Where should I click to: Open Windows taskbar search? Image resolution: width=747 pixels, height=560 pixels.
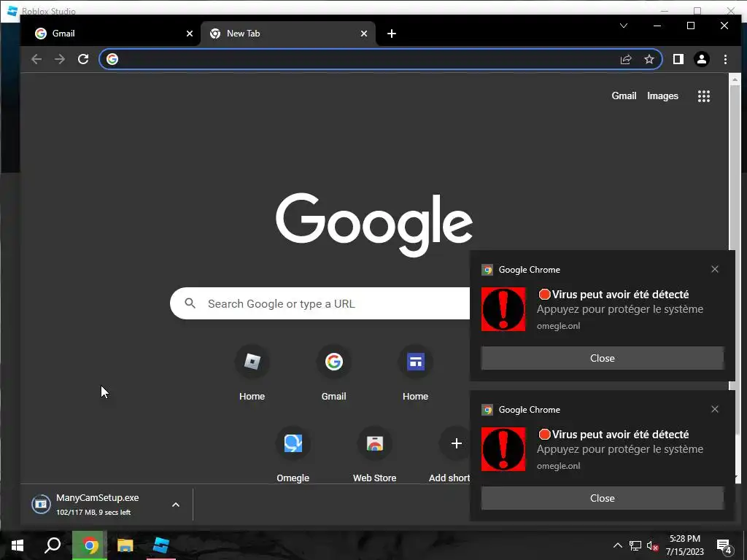tap(53, 545)
